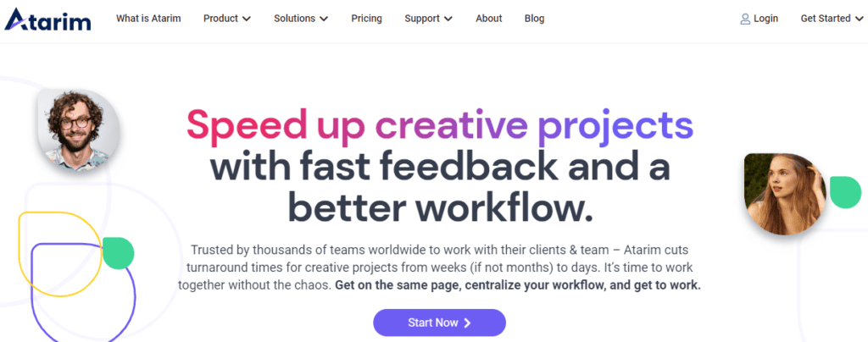Click the green teardrop shape at left
Screen dimensions: 868x342
pos(119,252)
